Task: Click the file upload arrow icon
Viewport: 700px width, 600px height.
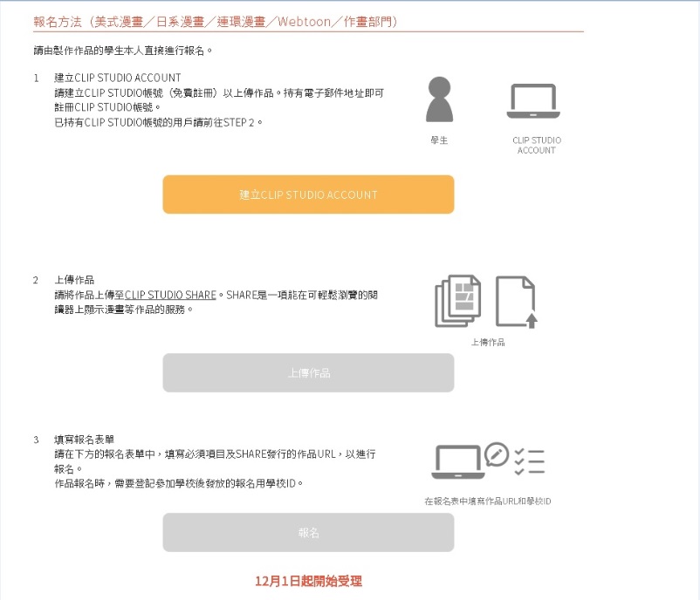Action: 517,302
